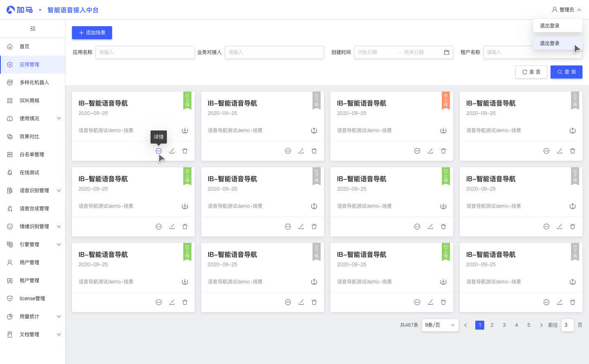Screen dimensions: 589x364
Task: Go to the next page with the arrow
Action: (x=541, y=325)
